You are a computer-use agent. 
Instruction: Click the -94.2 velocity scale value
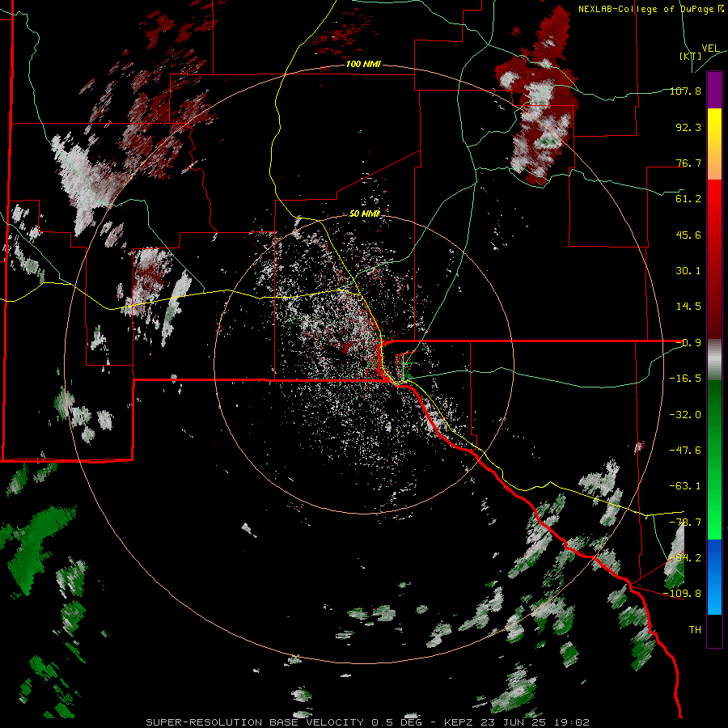(685, 558)
